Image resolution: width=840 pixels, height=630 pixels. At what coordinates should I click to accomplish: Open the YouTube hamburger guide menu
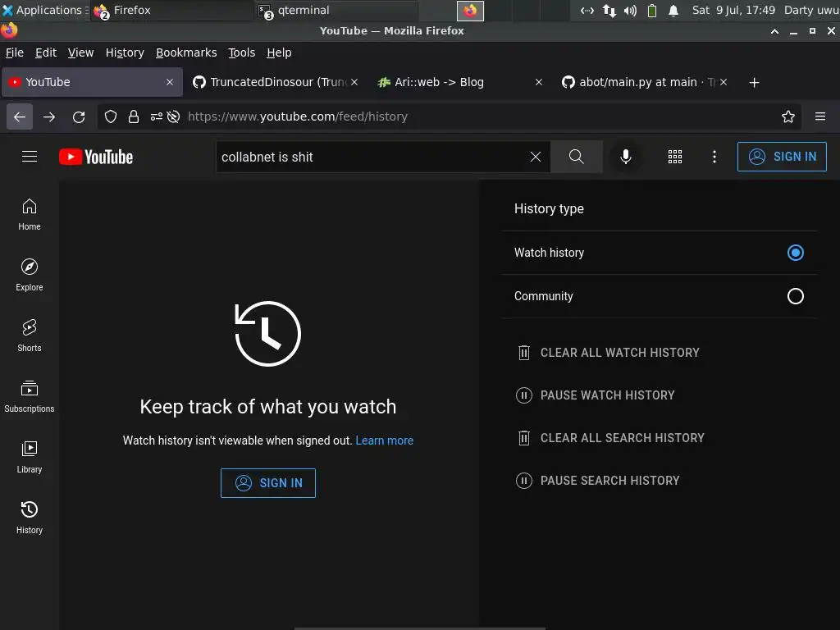[x=30, y=157]
